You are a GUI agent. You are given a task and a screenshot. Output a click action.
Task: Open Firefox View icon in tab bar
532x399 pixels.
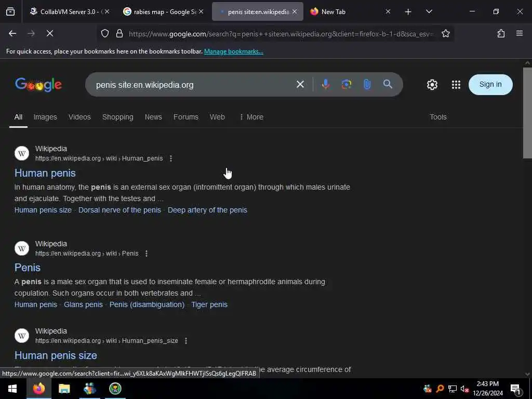[x=10, y=11]
